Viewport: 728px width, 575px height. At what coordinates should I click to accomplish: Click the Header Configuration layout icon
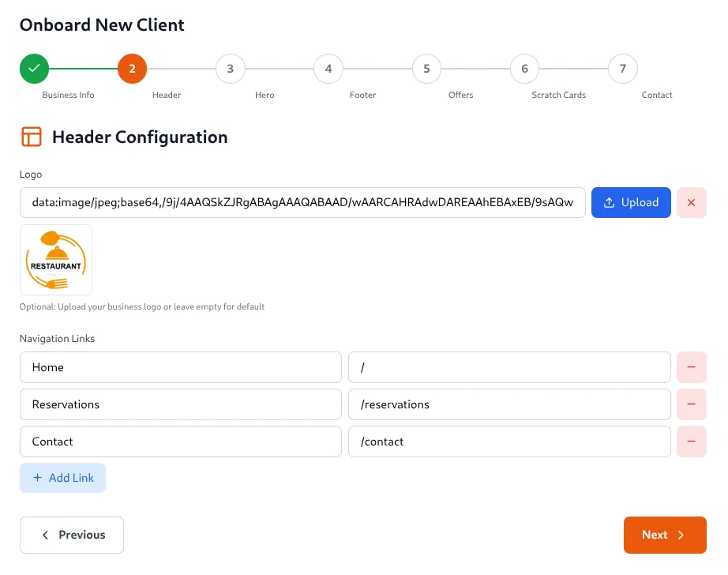tap(32, 137)
